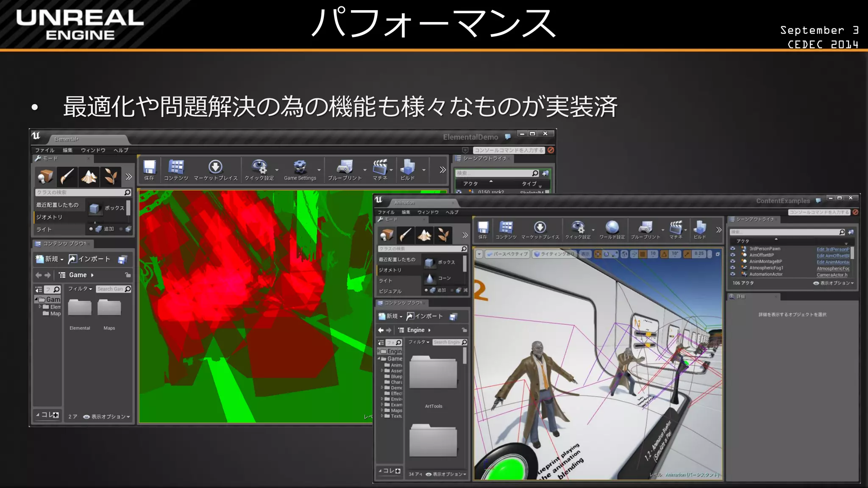Select Landscape mode icon in ElementalDemo
This screenshot has width=868, height=488.
pos(89,176)
